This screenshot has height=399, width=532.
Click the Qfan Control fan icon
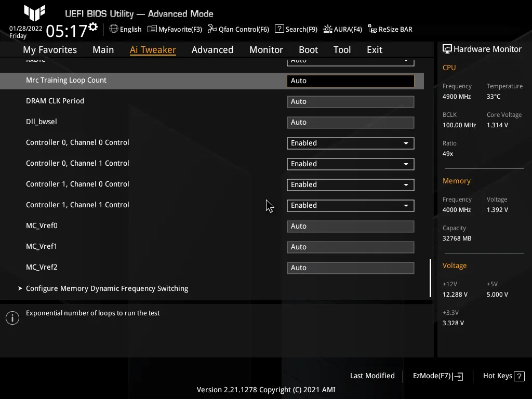pos(212,29)
